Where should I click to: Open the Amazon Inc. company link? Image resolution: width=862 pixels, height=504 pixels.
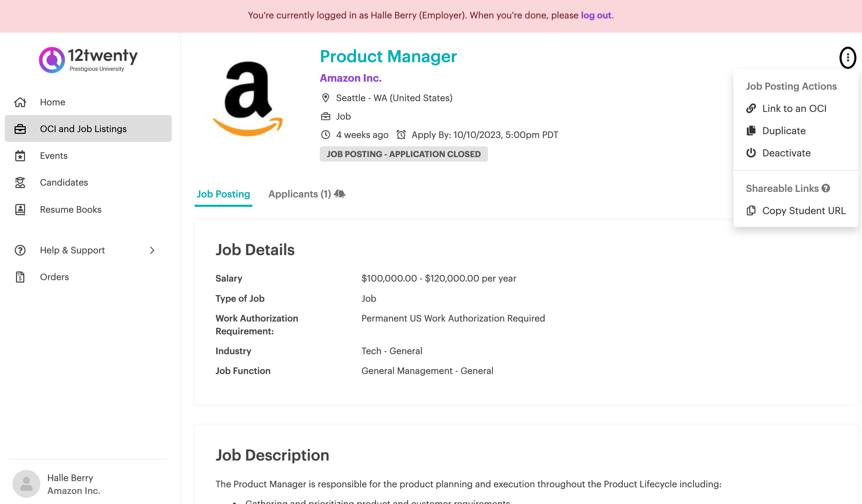pos(351,78)
